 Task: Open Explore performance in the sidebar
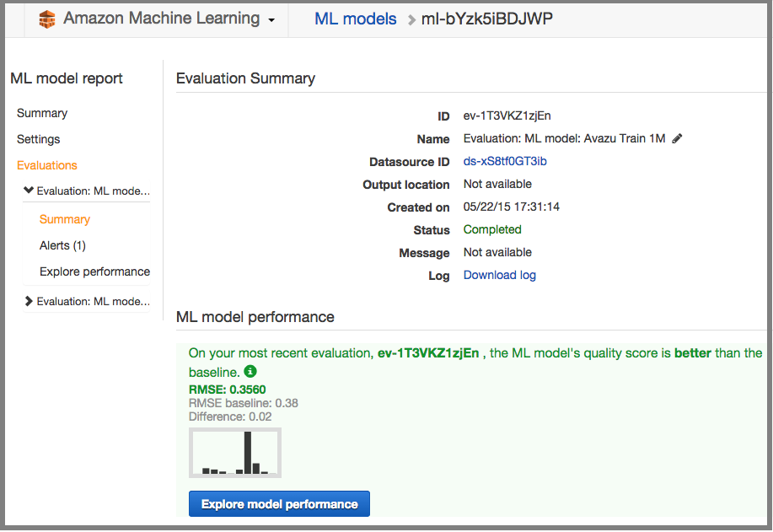click(x=94, y=271)
